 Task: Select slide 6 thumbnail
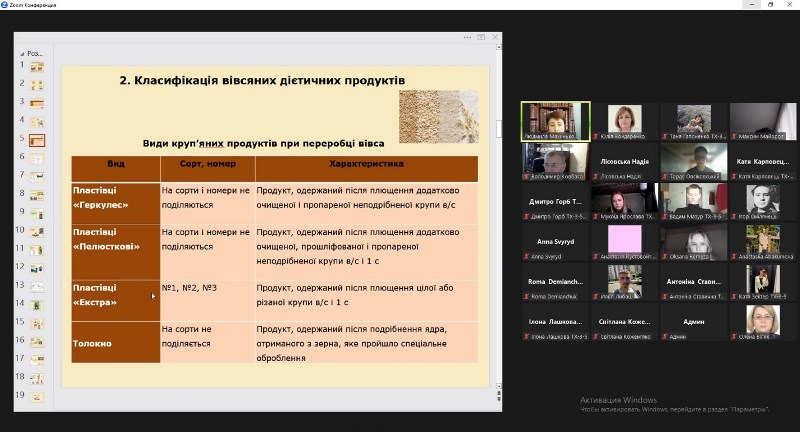pos(37,159)
